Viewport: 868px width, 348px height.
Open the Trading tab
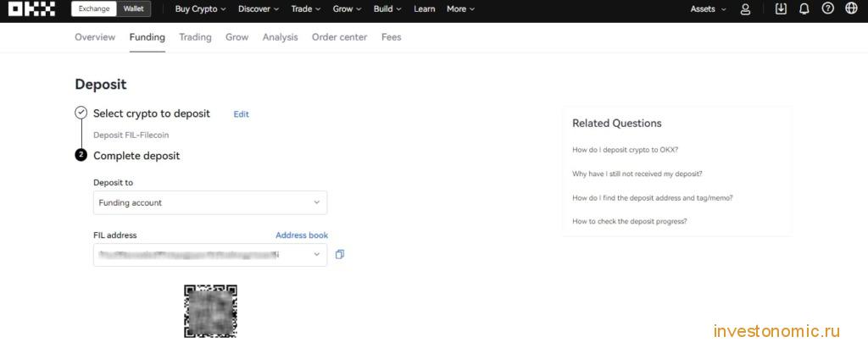coord(195,37)
